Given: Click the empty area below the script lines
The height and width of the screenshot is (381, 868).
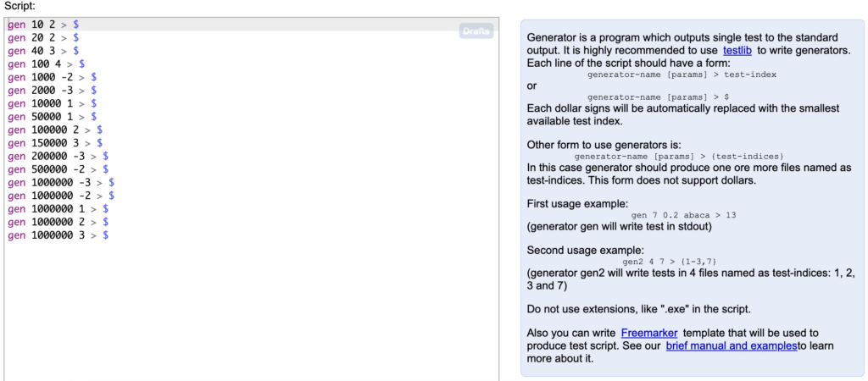Looking at the screenshot, I should point(251,310).
